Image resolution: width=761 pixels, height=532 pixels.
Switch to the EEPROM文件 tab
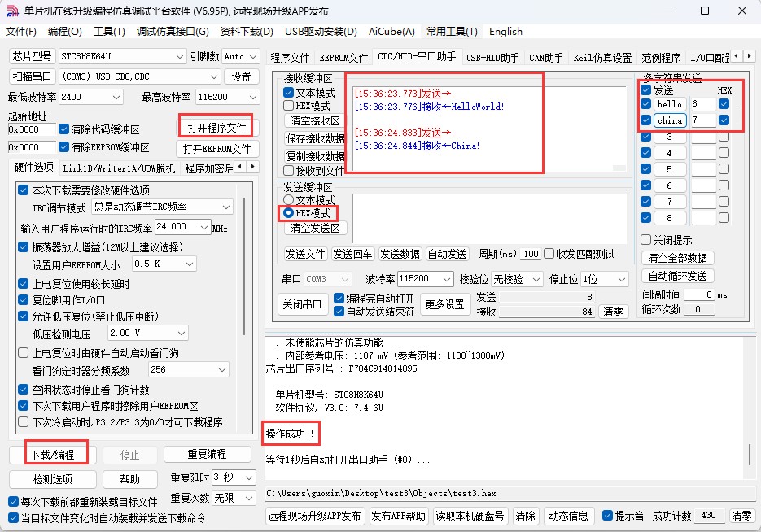(x=343, y=58)
